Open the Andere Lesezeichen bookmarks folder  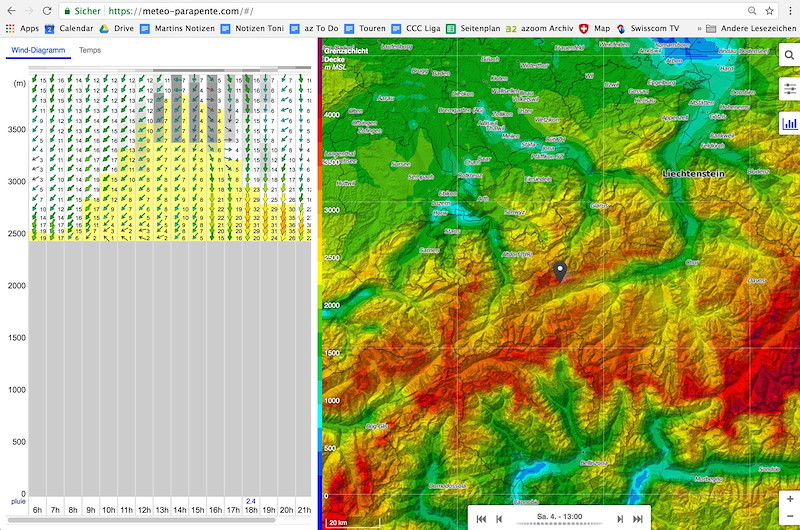click(751, 29)
